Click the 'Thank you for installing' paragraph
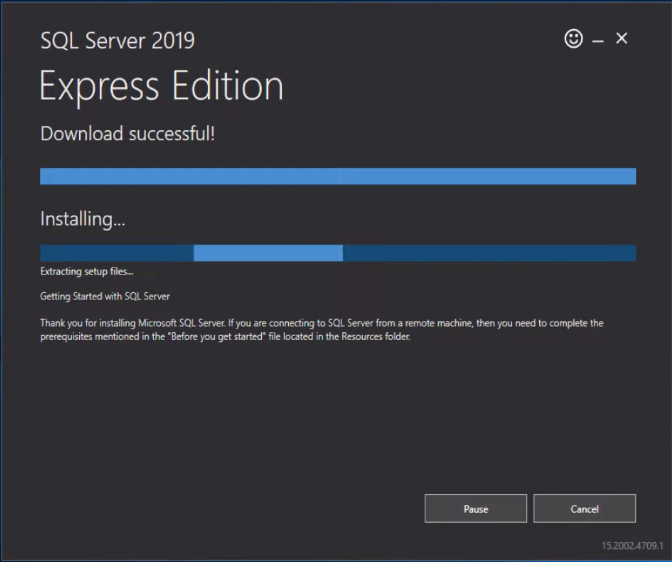The height and width of the screenshot is (562, 672). pos(322,330)
